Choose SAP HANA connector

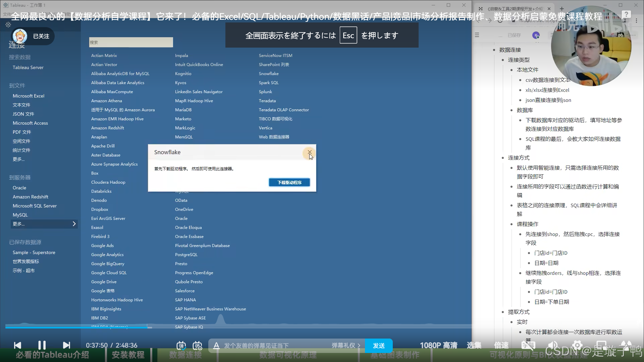(x=185, y=300)
